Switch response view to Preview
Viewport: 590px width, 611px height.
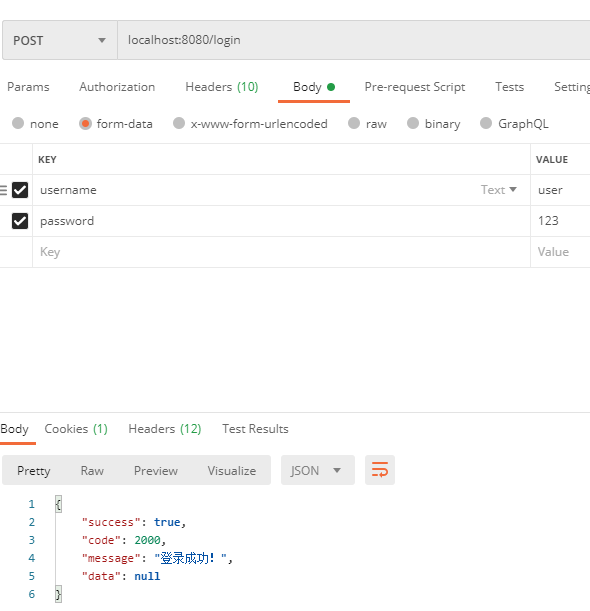tap(156, 471)
